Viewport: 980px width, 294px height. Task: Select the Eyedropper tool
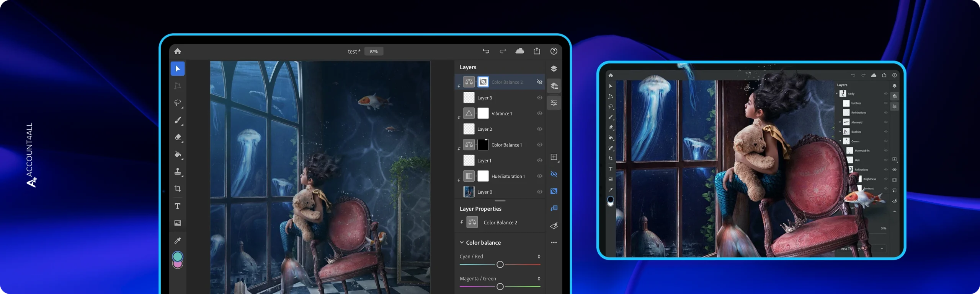click(x=178, y=240)
